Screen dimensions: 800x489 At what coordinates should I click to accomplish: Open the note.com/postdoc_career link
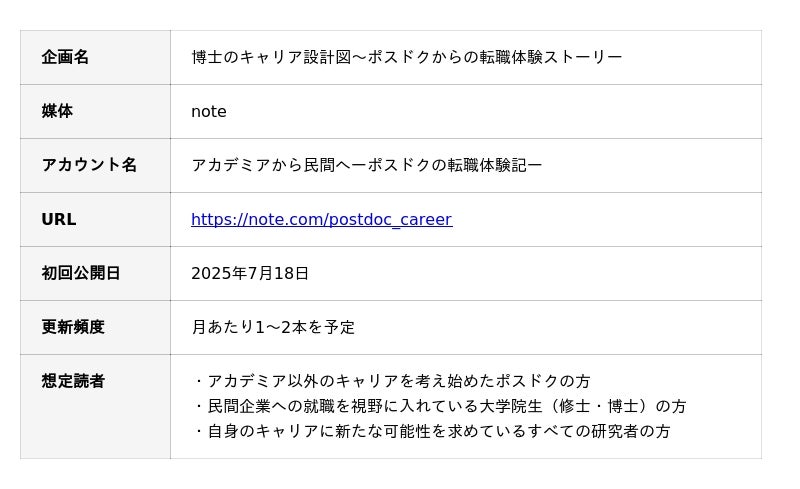[x=321, y=220]
